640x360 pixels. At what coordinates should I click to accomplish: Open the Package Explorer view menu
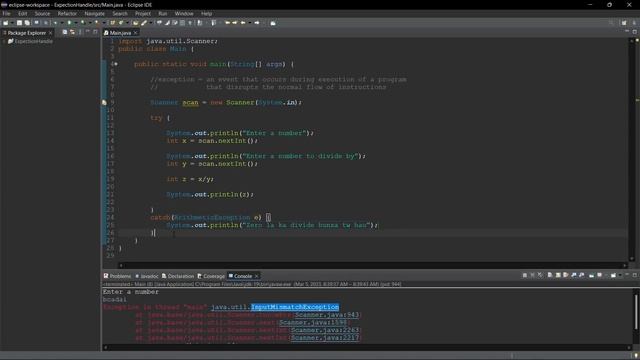(80, 32)
